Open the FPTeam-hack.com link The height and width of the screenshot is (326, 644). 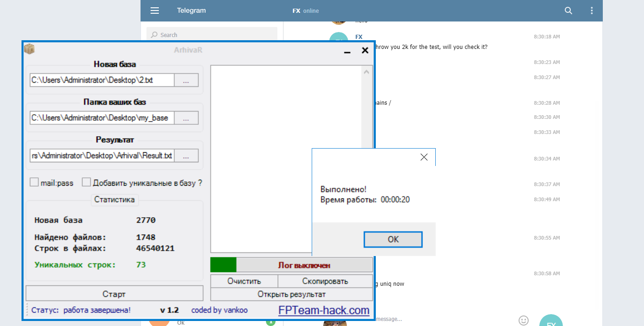324,310
